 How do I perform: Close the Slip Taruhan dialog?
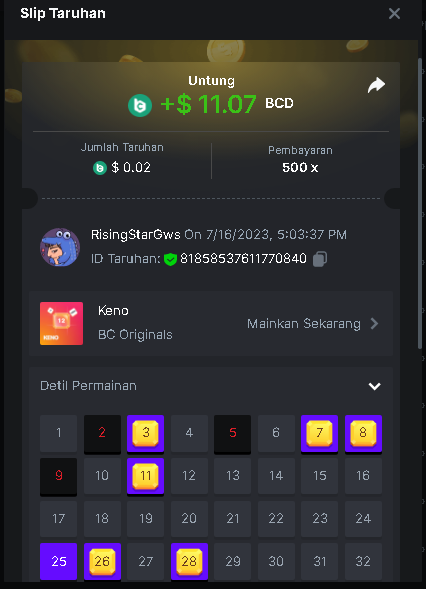tap(394, 14)
